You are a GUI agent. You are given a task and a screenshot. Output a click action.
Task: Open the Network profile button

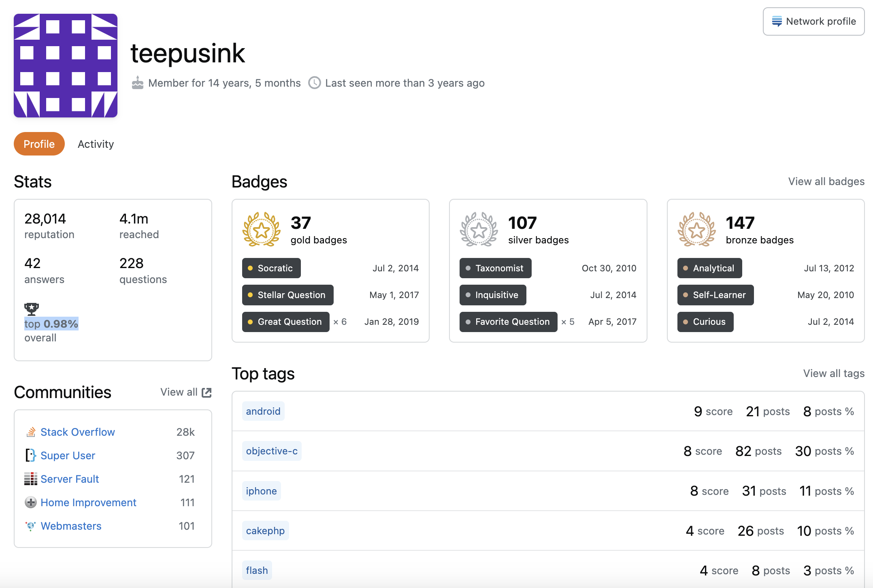click(813, 21)
